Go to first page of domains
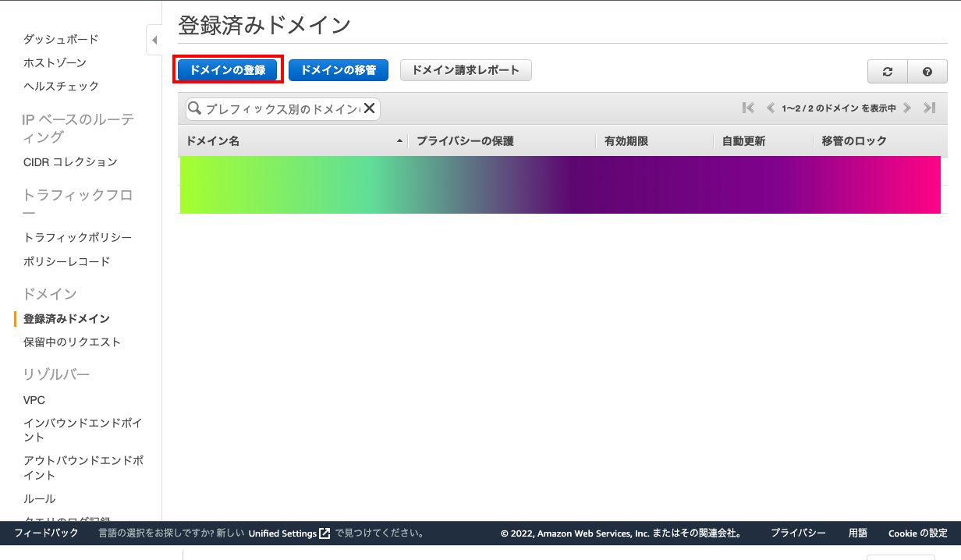The height and width of the screenshot is (560, 961). point(749,108)
